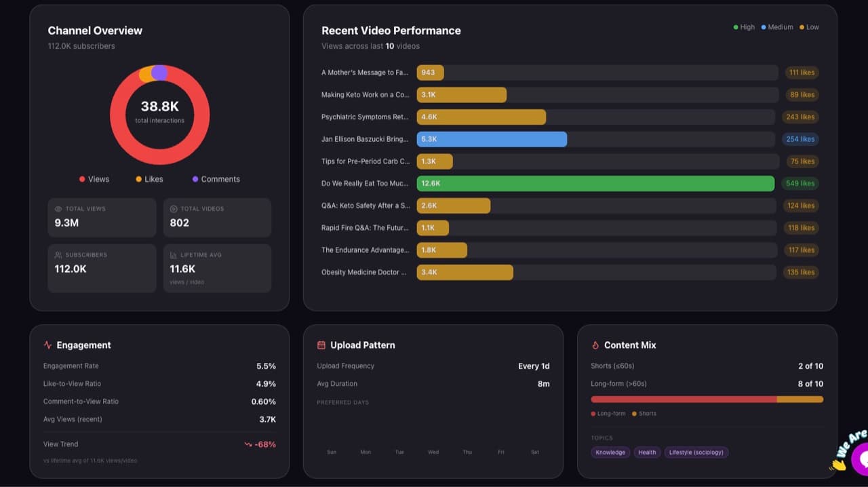Viewport: 868px width, 487px height.
Task: Click the Total Views 9.3M card
Action: (x=102, y=217)
